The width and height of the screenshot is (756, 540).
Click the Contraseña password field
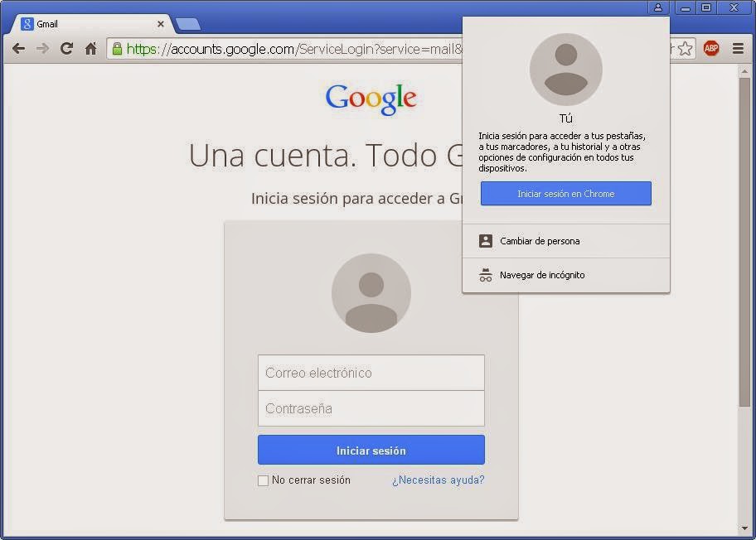[x=371, y=408]
